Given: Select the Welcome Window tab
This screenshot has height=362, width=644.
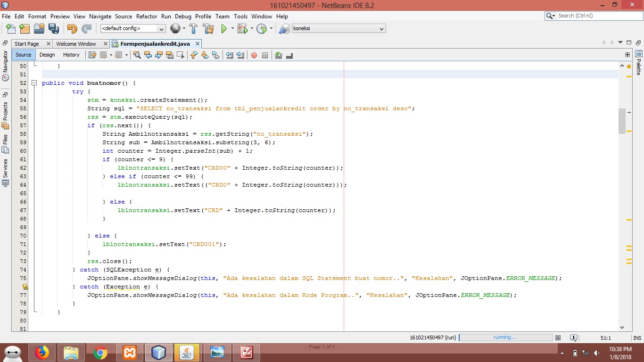Looking at the screenshot, I should click(x=77, y=43).
